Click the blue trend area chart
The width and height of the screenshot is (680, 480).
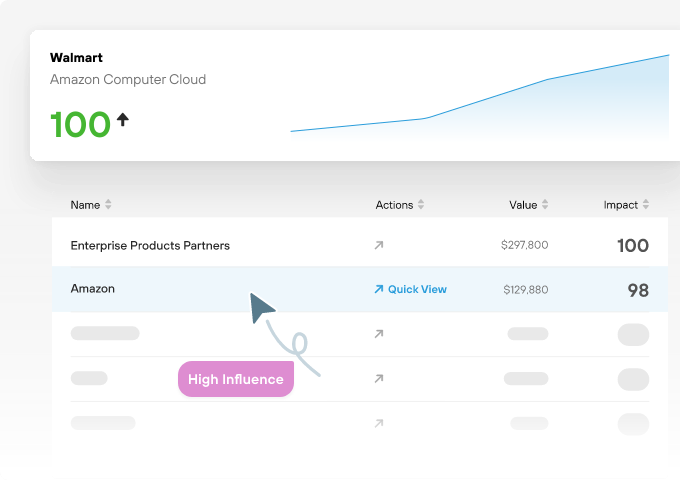click(x=480, y=98)
